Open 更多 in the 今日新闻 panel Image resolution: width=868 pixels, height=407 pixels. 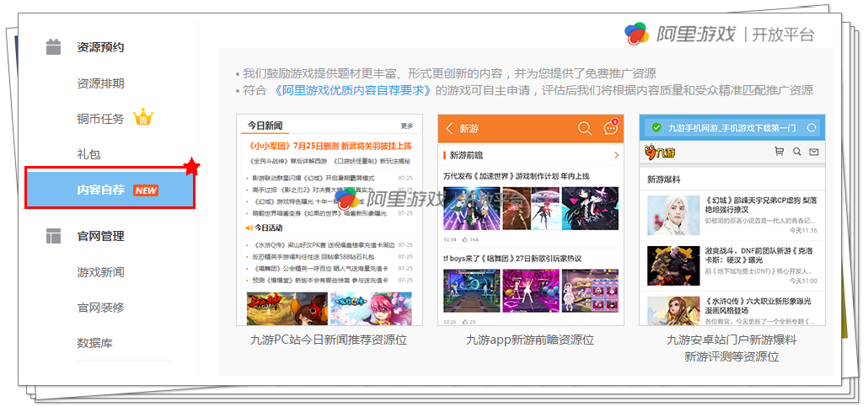click(x=407, y=126)
